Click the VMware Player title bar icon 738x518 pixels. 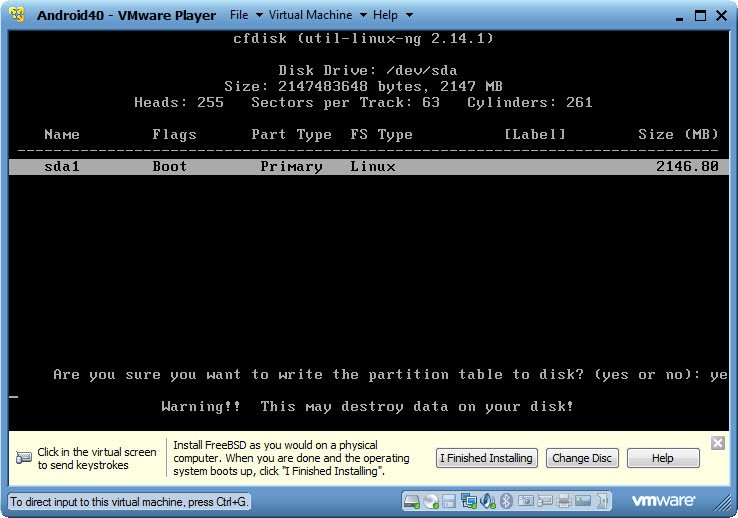(x=17, y=15)
